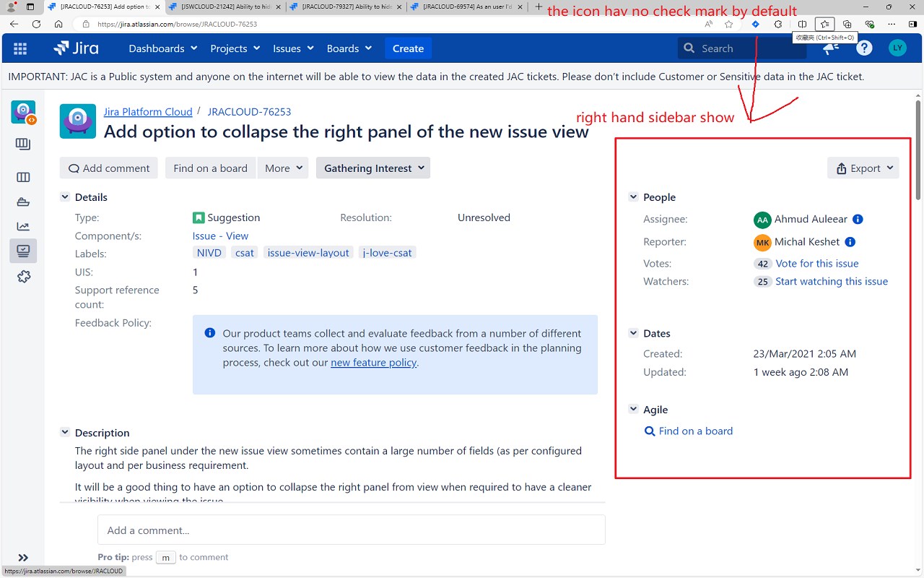The height and width of the screenshot is (578, 924).
Task: Open a new browser tab
Action: coord(539,7)
